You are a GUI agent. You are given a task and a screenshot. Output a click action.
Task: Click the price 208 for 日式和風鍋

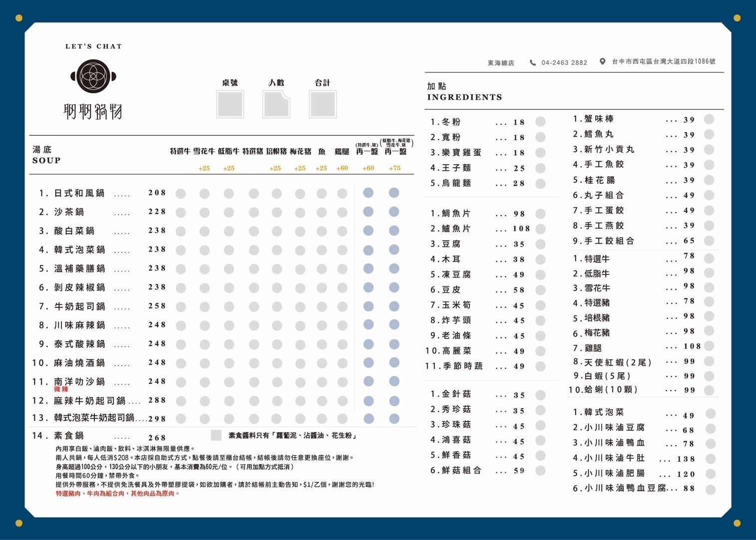(157, 193)
